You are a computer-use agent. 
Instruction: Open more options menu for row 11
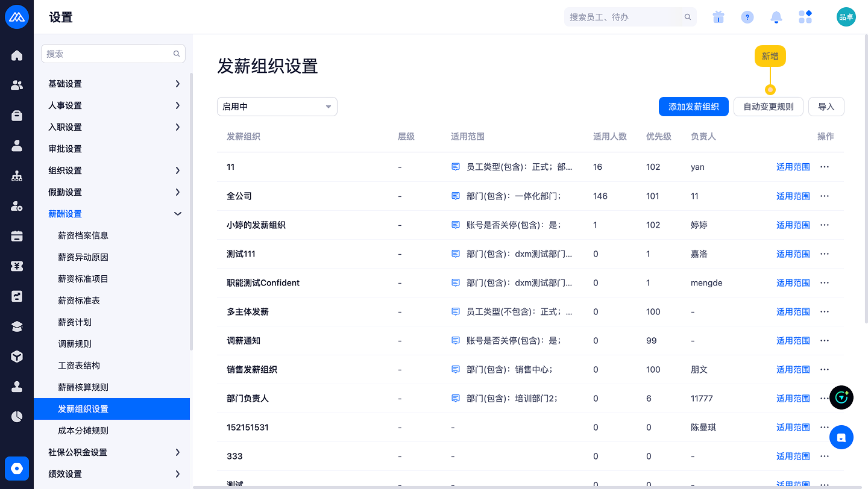tap(825, 167)
